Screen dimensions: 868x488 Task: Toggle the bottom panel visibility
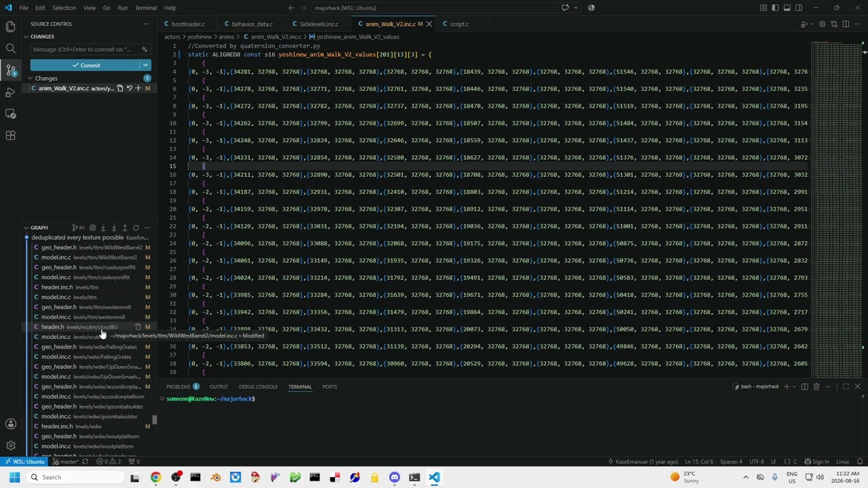[787, 7]
